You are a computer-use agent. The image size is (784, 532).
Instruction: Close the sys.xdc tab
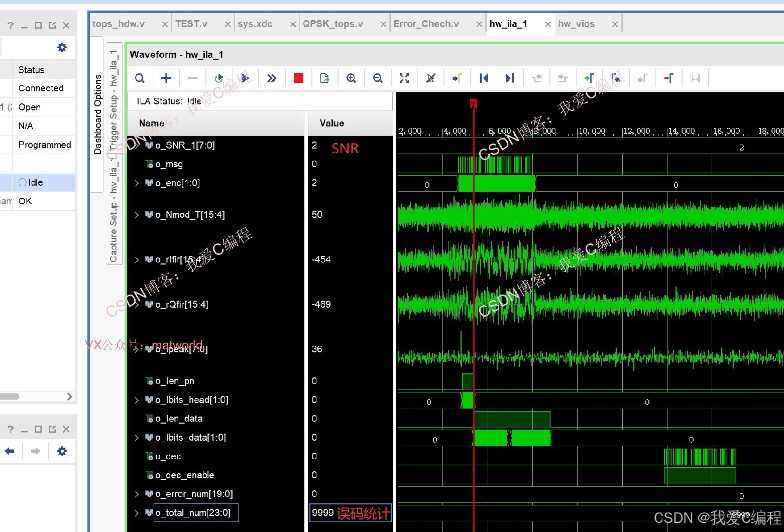(x=293, y=25)
